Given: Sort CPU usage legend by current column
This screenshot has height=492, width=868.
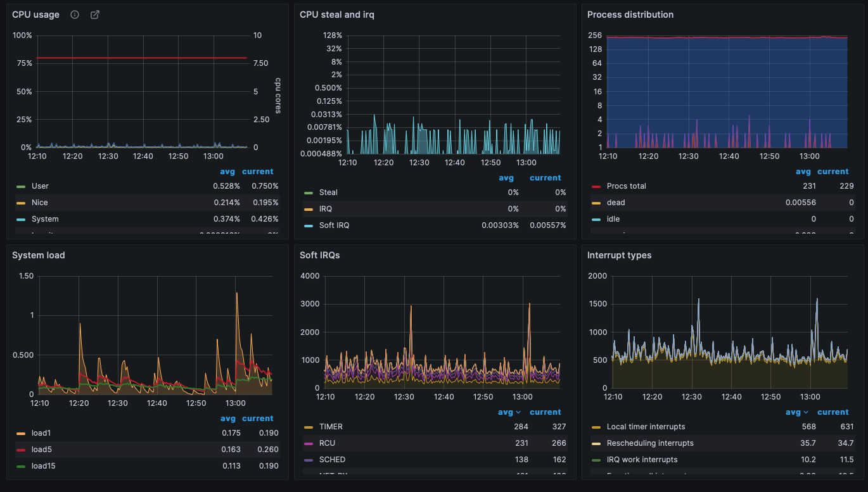Looking at the screenshot, I should point(258,172).
